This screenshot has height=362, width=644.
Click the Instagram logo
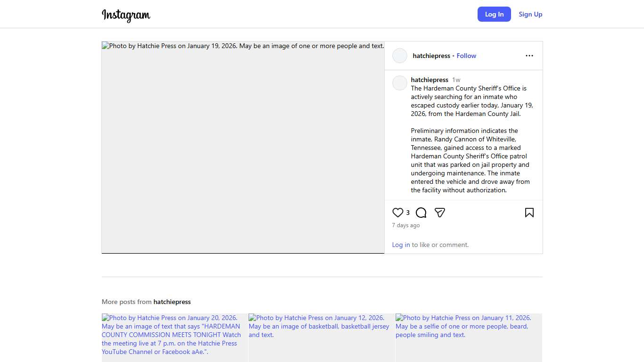point(126,15)
